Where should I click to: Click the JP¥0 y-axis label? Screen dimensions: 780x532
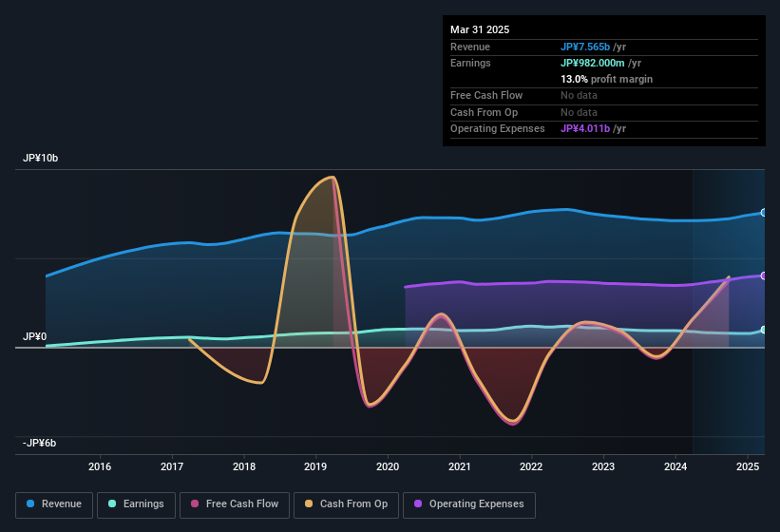click(x=35, y=336)
